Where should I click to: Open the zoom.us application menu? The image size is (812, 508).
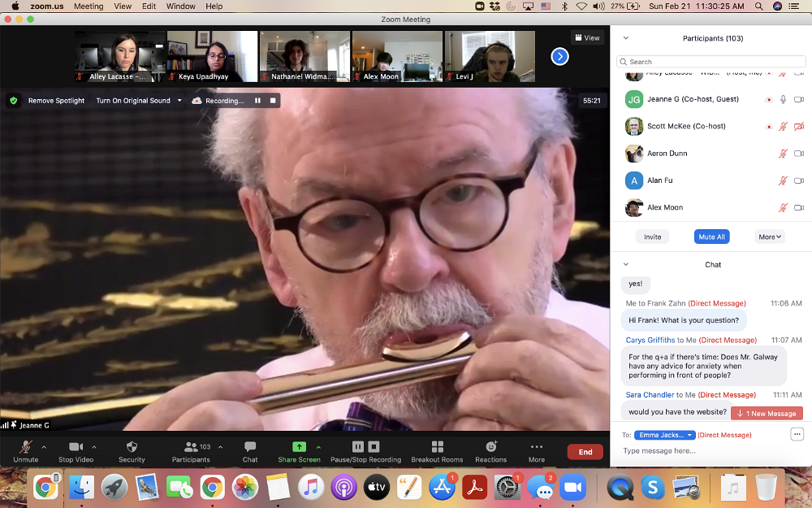tap(46, 7)
